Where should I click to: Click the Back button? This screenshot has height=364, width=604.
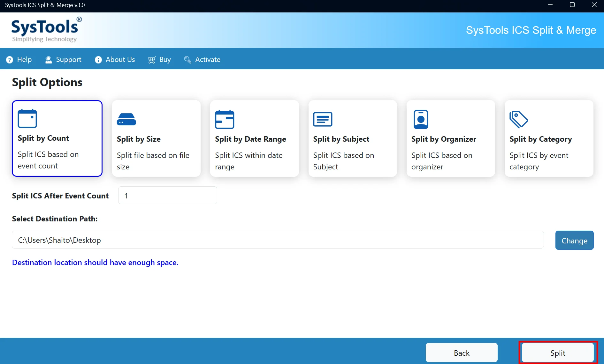462,353
